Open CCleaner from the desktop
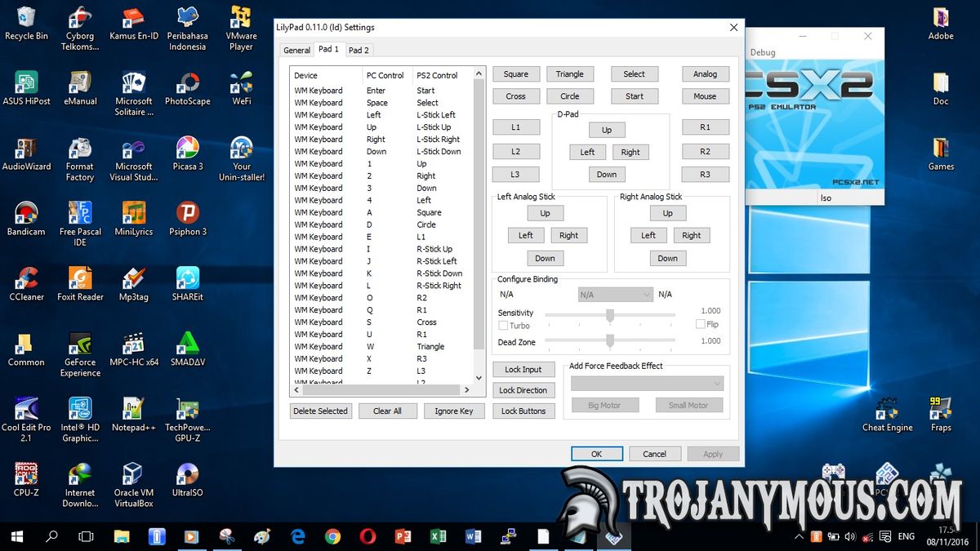 tap(26, 284)
